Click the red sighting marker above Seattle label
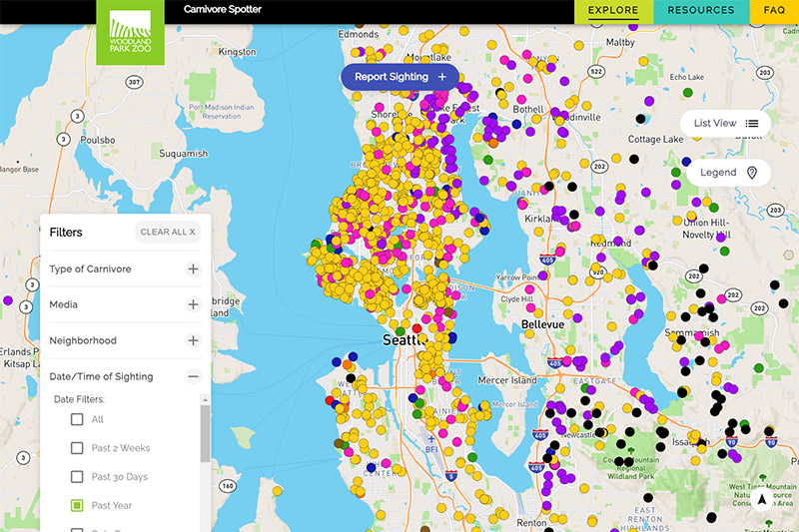The height and width of the screenshot is (532, 799). pyautogui.click(x=416, y=328)
